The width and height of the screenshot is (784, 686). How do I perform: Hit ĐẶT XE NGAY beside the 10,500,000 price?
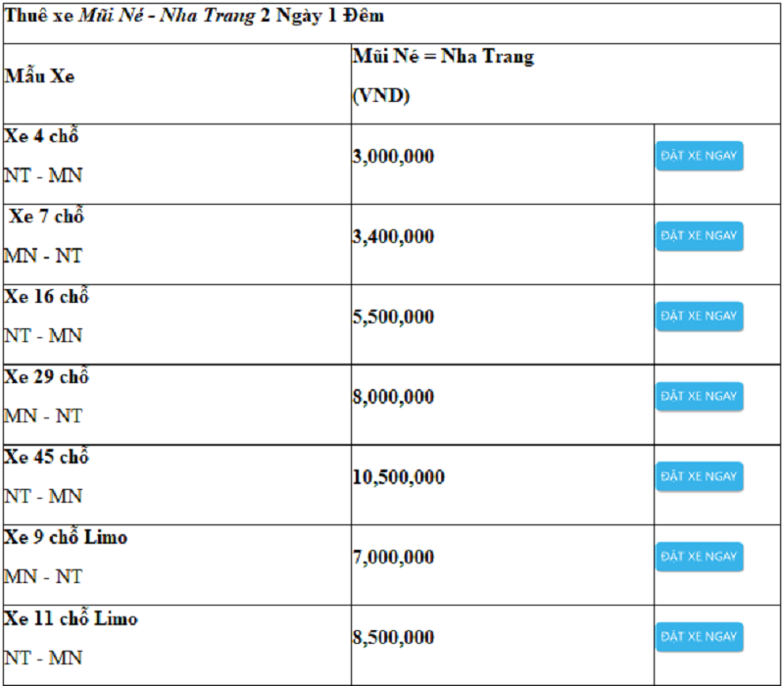click(x=699, y=476)
